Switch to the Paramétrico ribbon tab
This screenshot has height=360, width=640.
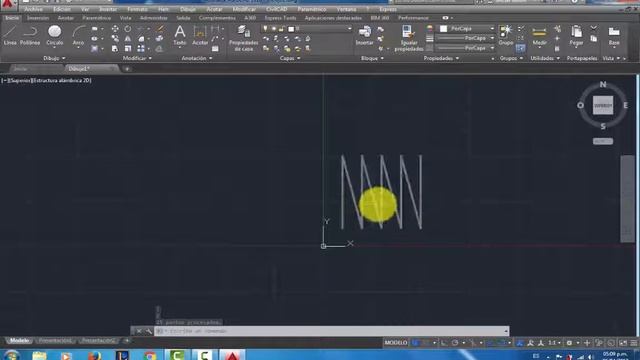pyautogui.click(x=96, y=18)
